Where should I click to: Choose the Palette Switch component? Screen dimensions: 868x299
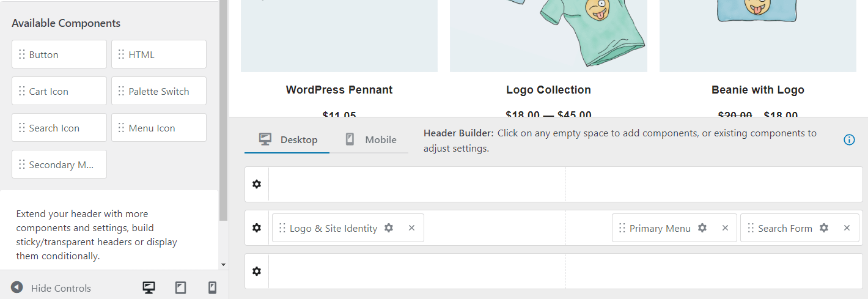[x=159, y=91]
